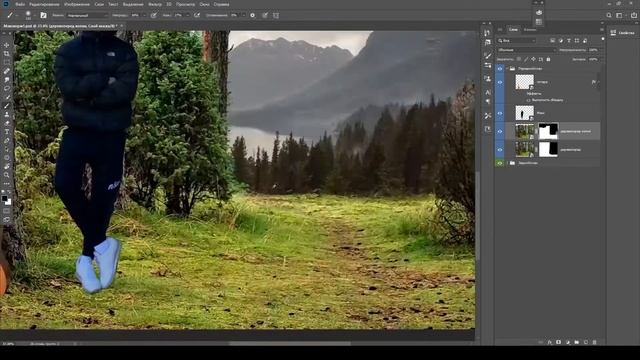This screenshot has height=360, width=640.
Task: Click the add layer mask icon
Action: coord(558,342)
